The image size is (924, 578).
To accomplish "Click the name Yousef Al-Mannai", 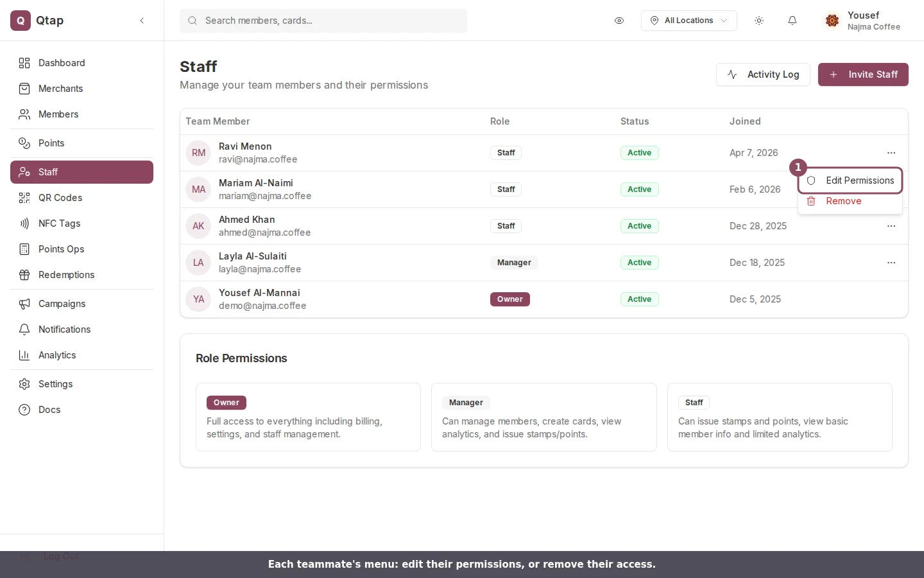I will [259, 293].
